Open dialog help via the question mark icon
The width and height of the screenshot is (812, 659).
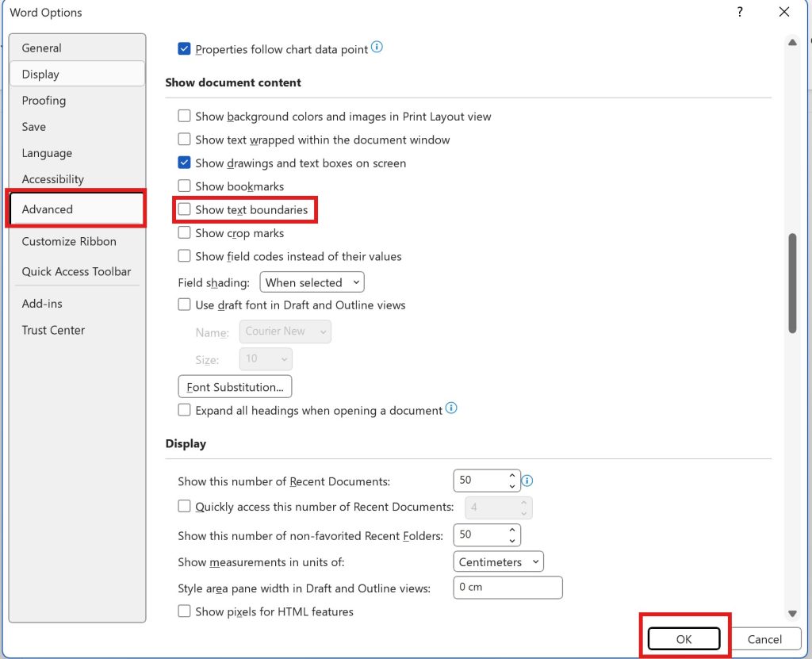pyautogui.click(x=740, y=12)
